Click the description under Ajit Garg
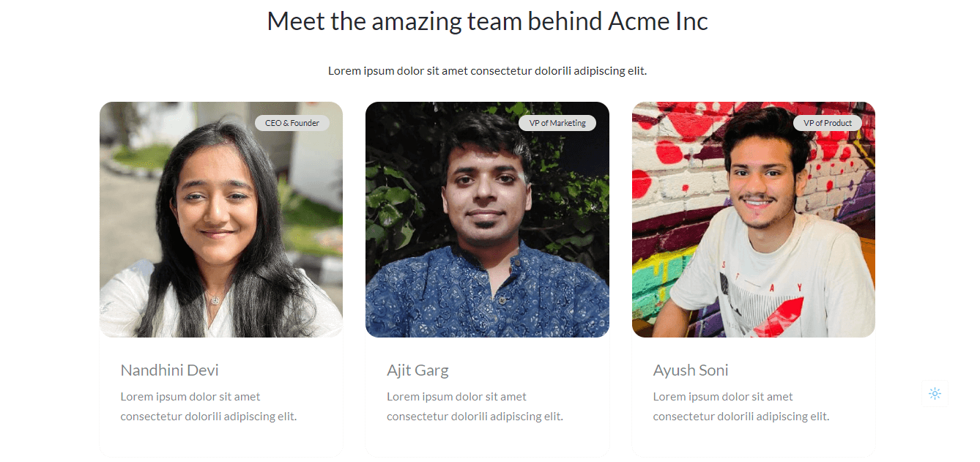Screen dimensions: 980x462 tap(475, 406)
